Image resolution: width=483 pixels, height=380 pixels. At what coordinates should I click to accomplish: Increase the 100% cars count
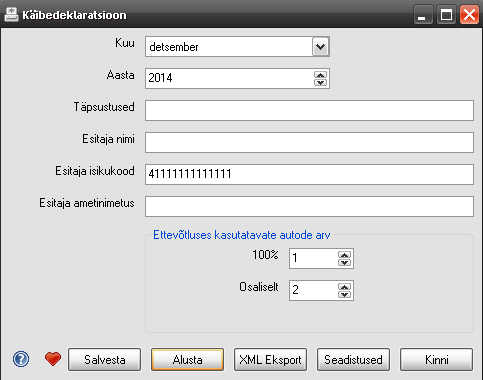coord(344,255)
